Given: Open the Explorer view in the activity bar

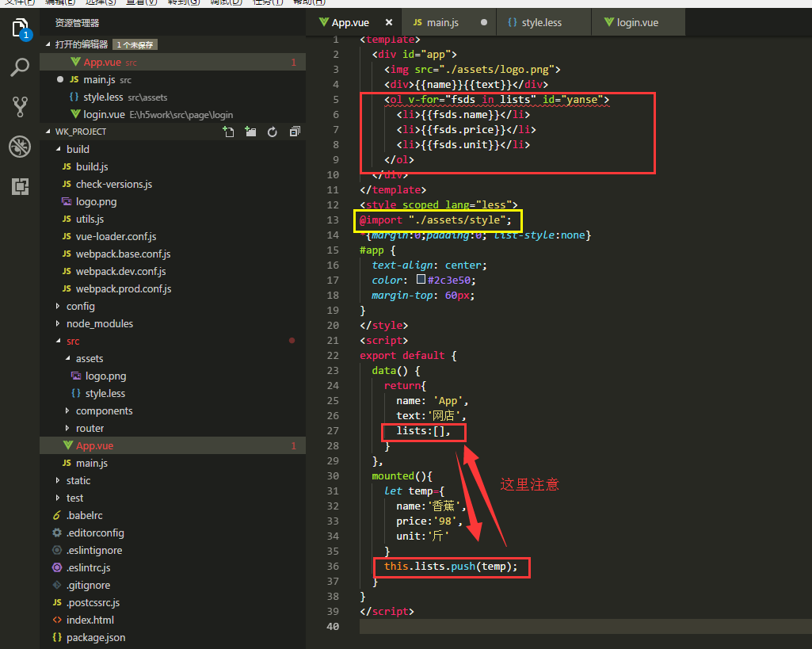Looking at the screenshot, I should 20,28.
